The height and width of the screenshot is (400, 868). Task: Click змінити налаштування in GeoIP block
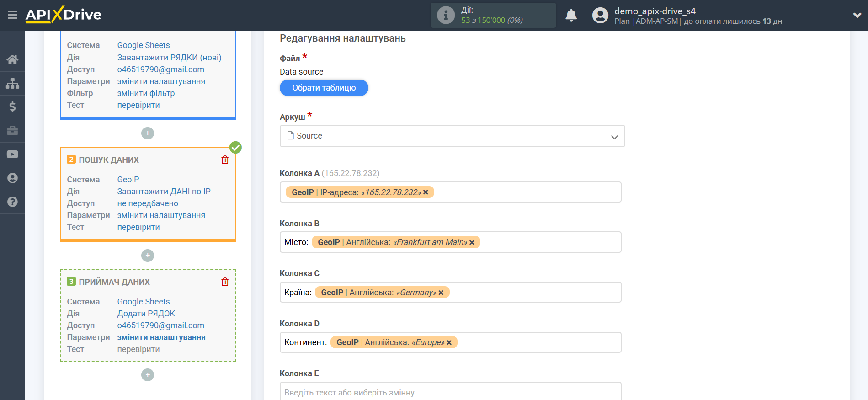click(x=161, y=215)
